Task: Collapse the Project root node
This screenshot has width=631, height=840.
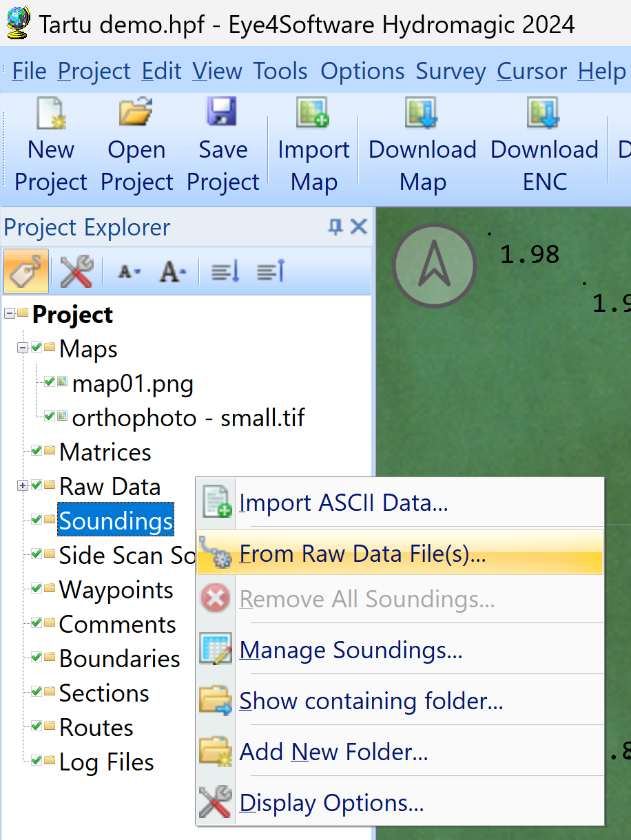Action: pyautogui.click(x=10, y=313)
